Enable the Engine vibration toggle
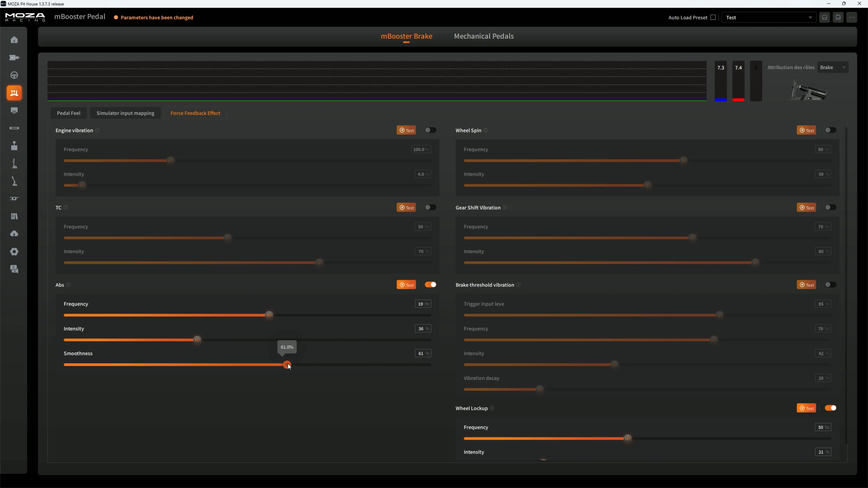Screen dimensions: 868x488 coord(430,130)
